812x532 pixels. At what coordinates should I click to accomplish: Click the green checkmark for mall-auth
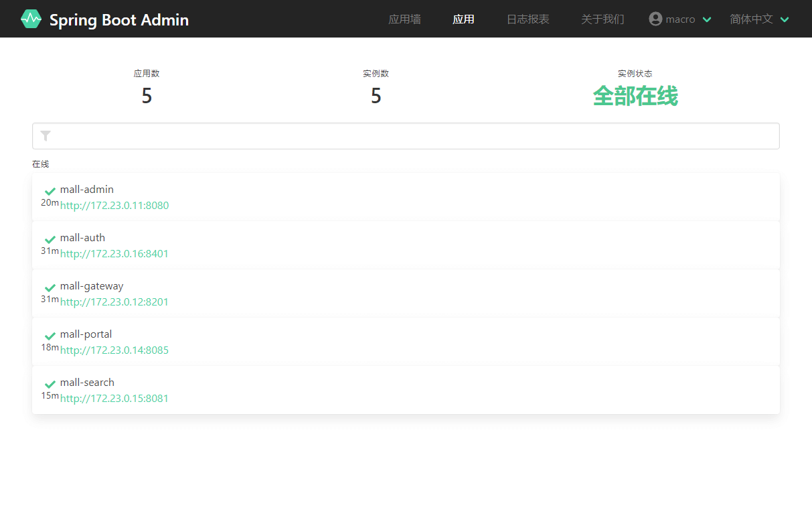(50, 239)
